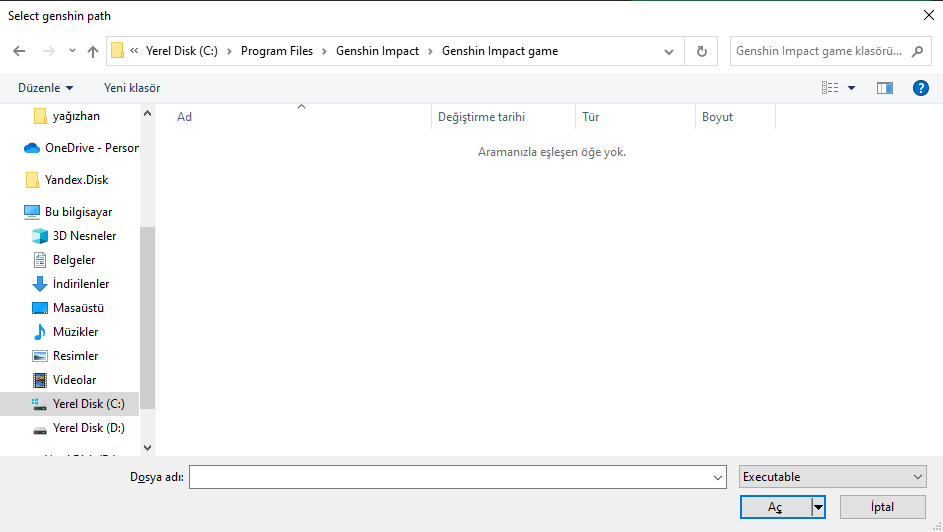Viewport: 943px width, 532px height.
Task: Click the OneDrive cloud icon
Action: (x=32, y=148)
